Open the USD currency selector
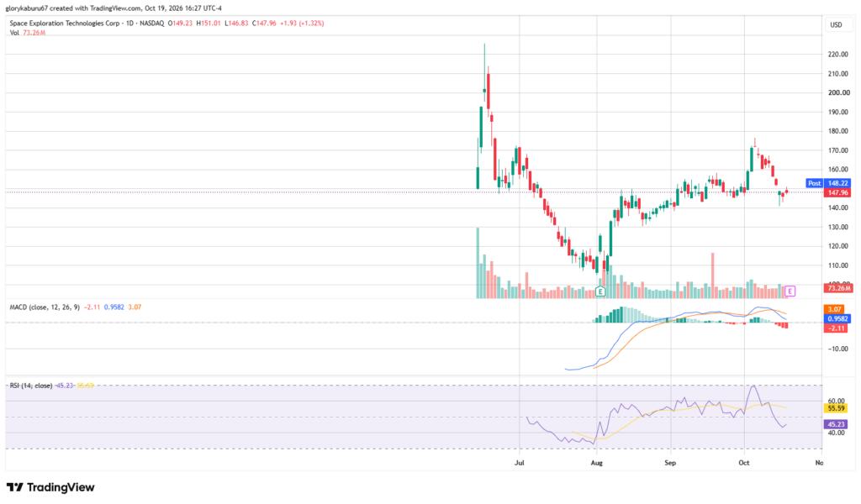The width and height of the screenshot is (861, 504). tap(836, 24)
